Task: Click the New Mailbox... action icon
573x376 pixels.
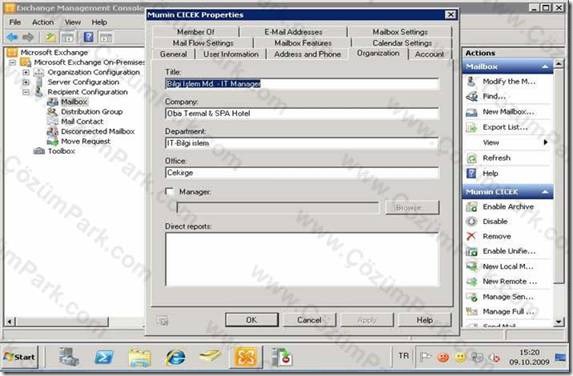Action: point(471,112)
